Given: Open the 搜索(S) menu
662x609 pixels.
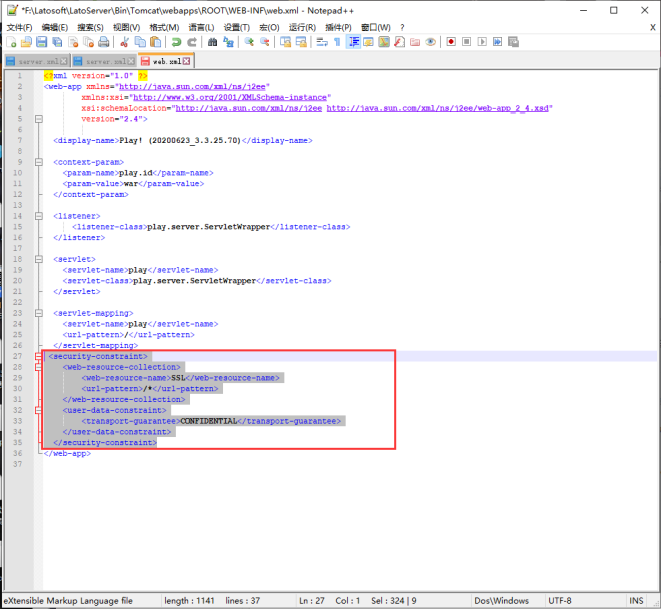Looking at the screenshot, I should [x=90, y=27].
